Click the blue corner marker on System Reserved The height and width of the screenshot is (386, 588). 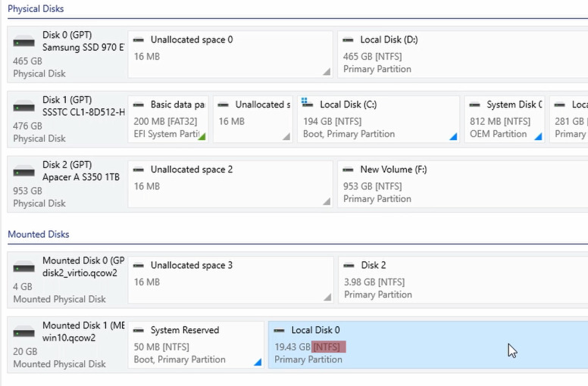(x=258, y=362)
